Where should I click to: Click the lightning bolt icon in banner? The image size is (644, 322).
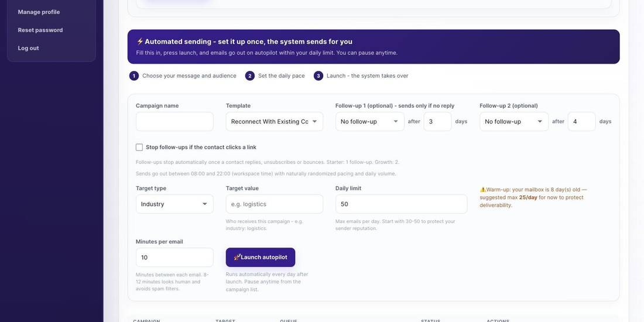[140, 42]
